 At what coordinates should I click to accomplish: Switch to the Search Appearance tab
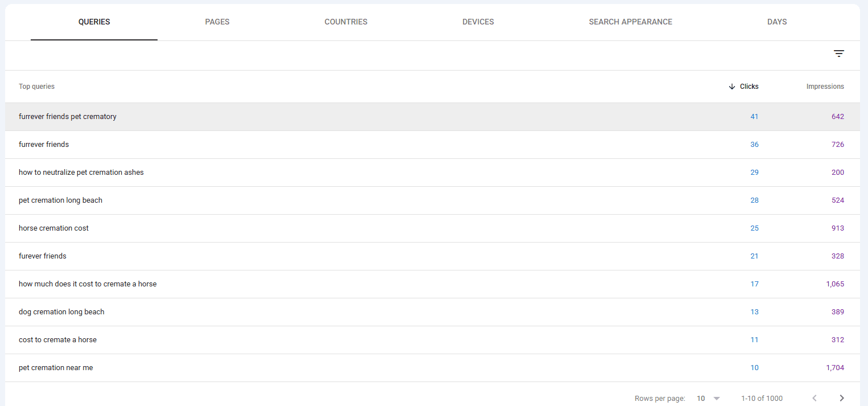[x=630, y=22]
